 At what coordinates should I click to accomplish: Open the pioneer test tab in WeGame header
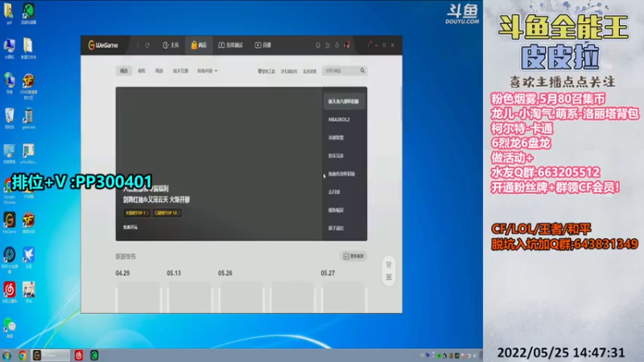tap(230, 45)
